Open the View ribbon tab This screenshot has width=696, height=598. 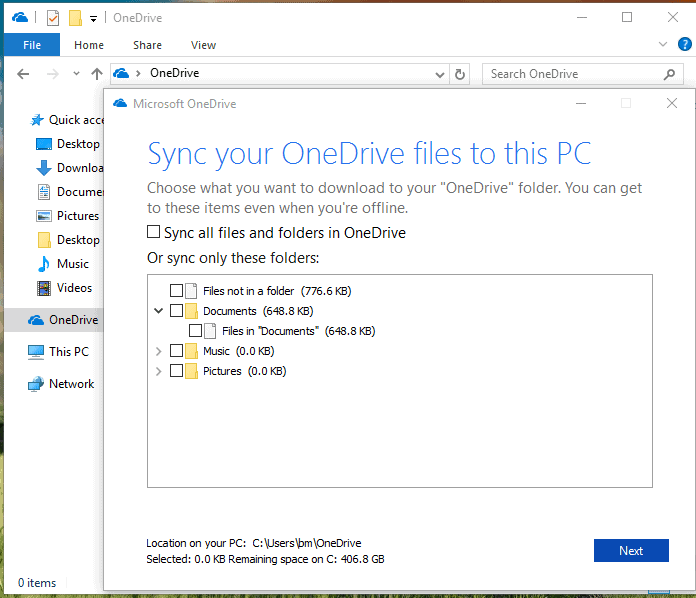click(203, 45)
